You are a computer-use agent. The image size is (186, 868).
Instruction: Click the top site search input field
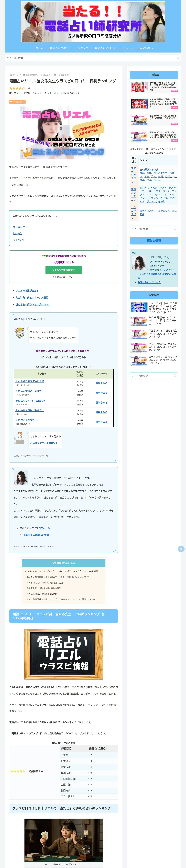point(93,58)
